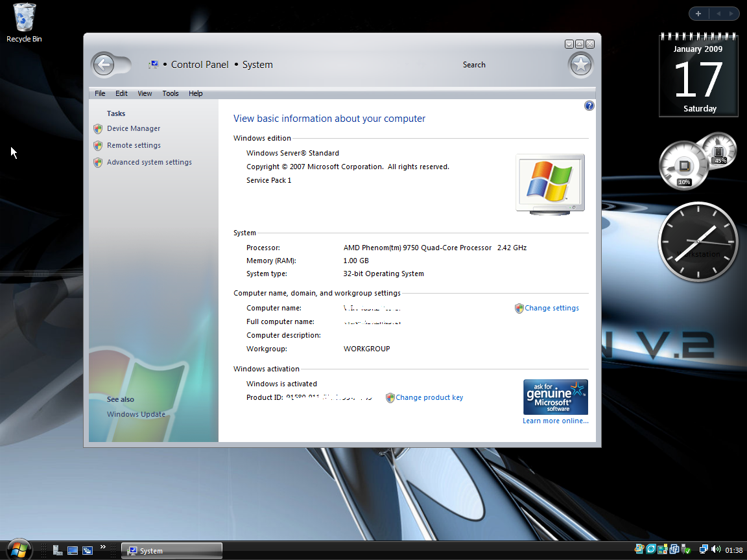Open the Tools menu
This screenshot has height=560, width=747.
click(x=171, y=93)
